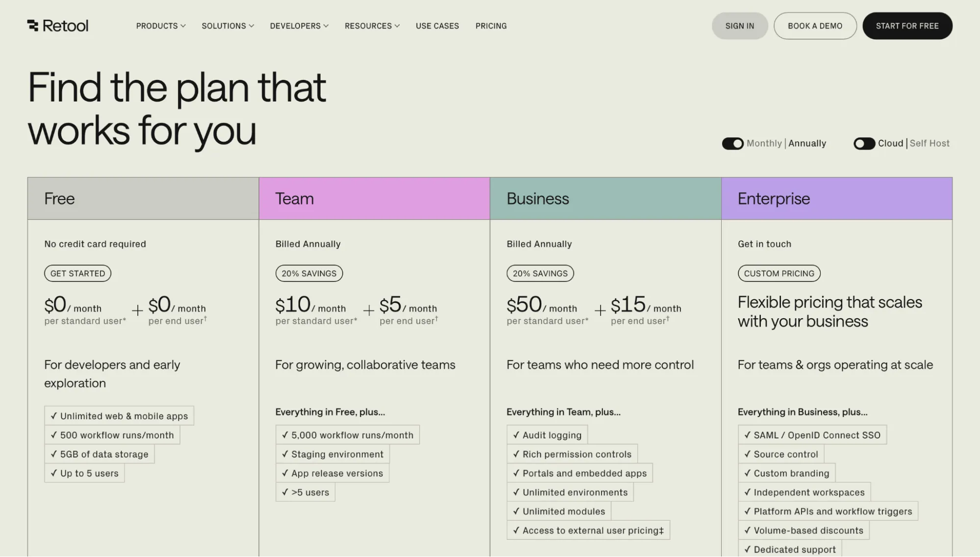Toggle the Monthly/Annually billing switch

[x=732, y=144]
